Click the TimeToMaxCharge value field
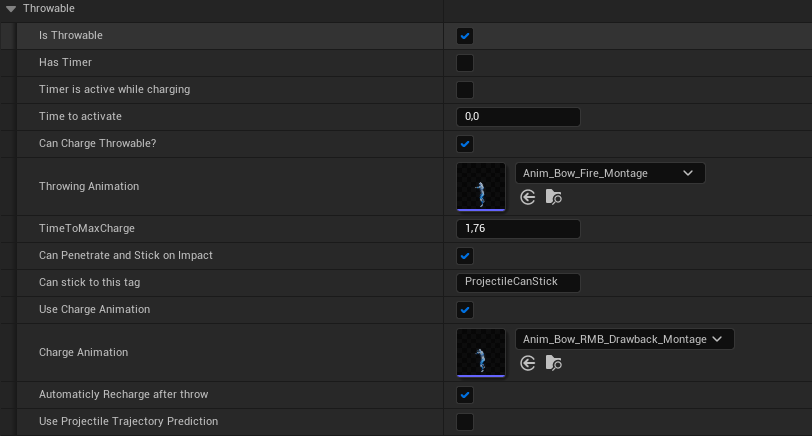 tap(517, 229)
